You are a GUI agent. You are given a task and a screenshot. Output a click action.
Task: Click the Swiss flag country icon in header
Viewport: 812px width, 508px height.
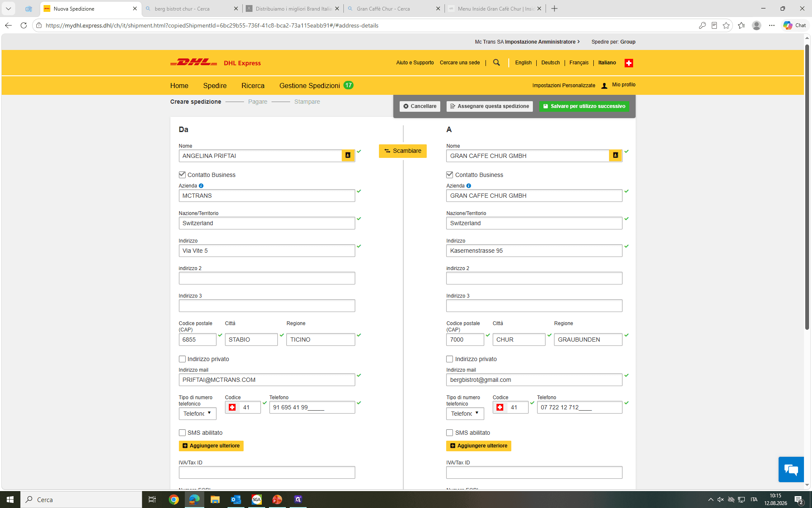[x=629, y=63]
